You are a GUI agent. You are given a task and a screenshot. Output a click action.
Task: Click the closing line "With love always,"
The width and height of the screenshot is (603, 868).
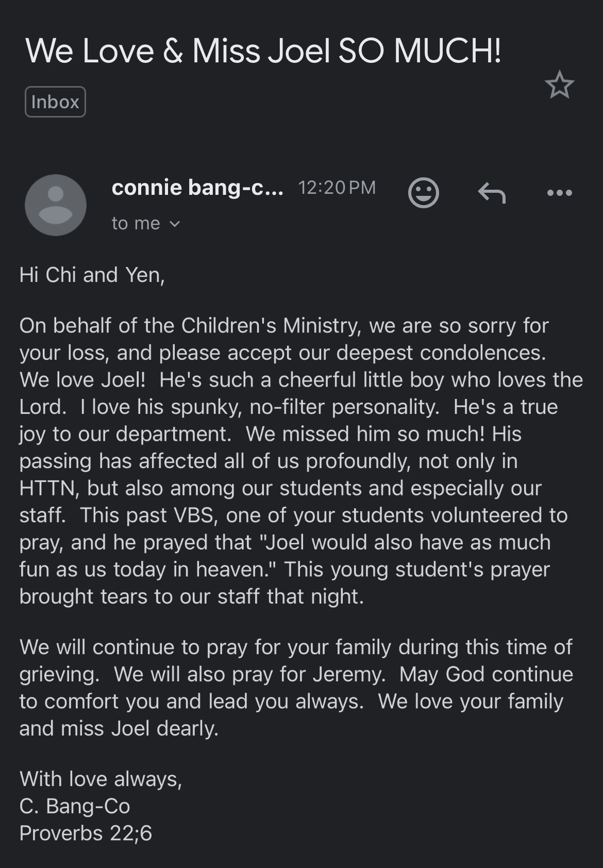[100, 779]
